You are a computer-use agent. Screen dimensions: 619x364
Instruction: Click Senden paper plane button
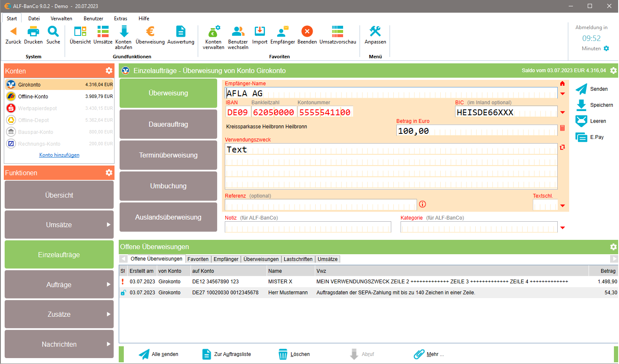592,89
